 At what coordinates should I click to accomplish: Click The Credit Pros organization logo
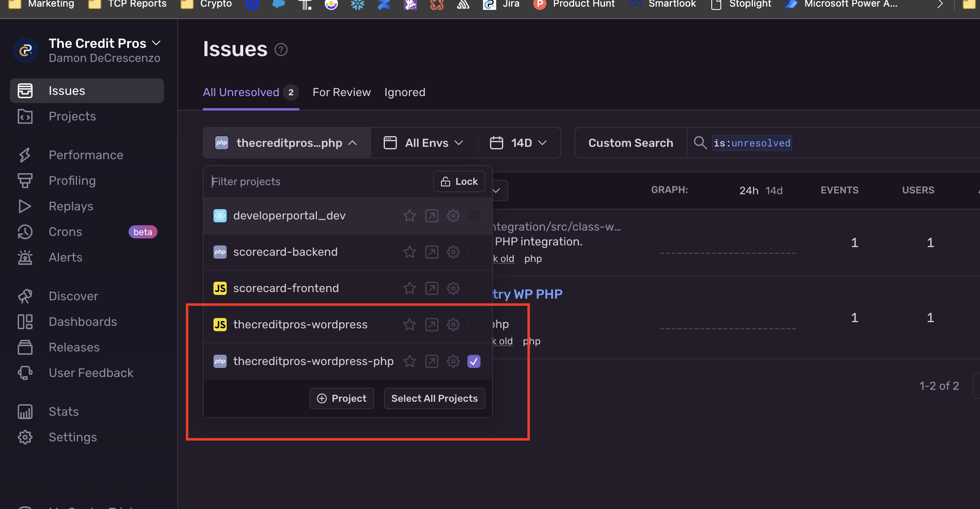(x=26, y=50)
